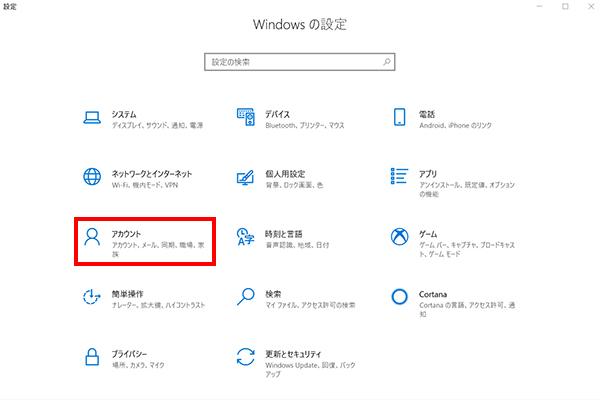
Task: Open the デバイス settings title
Action: click(277, 114)
